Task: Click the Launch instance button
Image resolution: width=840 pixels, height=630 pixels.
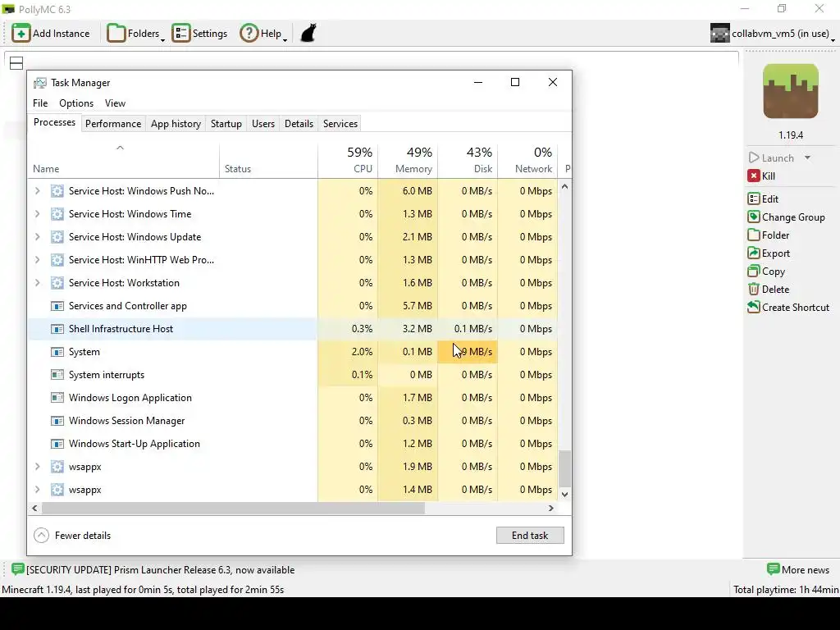Action: point(771,157)
